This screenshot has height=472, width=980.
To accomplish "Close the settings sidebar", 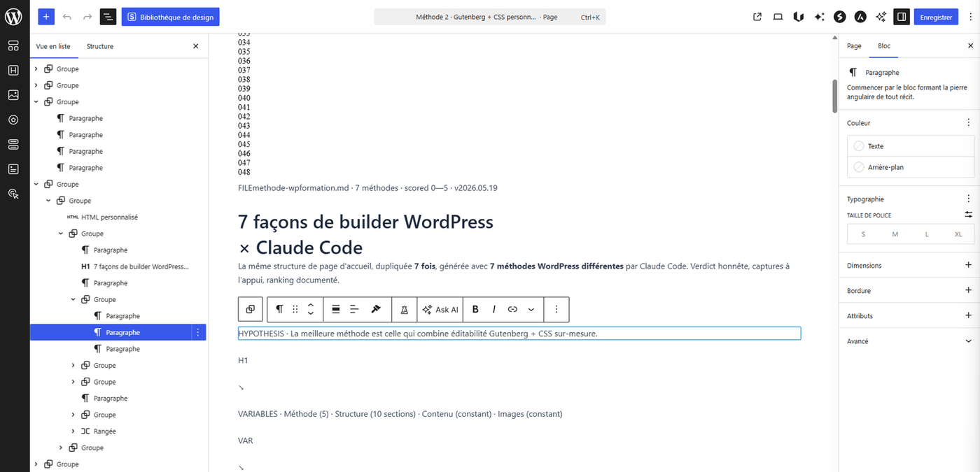I will 970,46.
